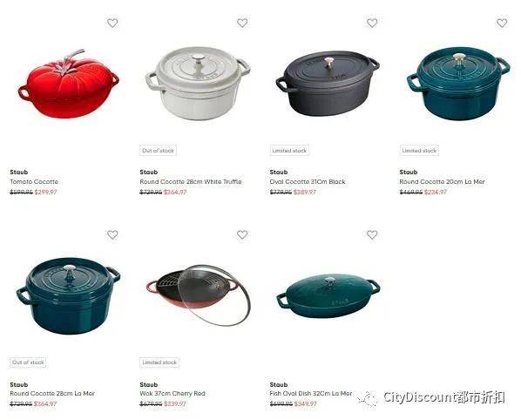The image size is (521, 420).
Task: Click heart on Oval Cocotte 31cm Black
Action: 372,23
